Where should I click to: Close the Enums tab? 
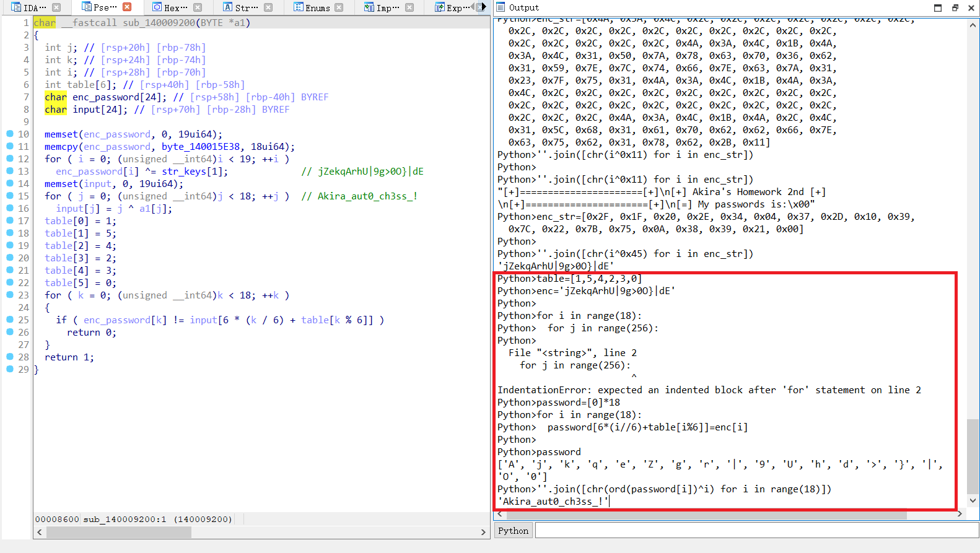(339, 7)
